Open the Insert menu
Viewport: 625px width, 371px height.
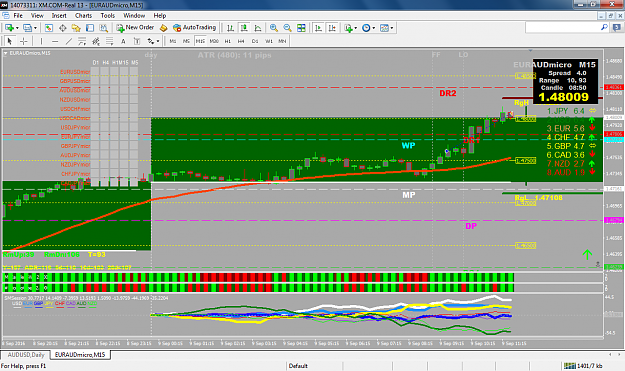pos(59,16)
